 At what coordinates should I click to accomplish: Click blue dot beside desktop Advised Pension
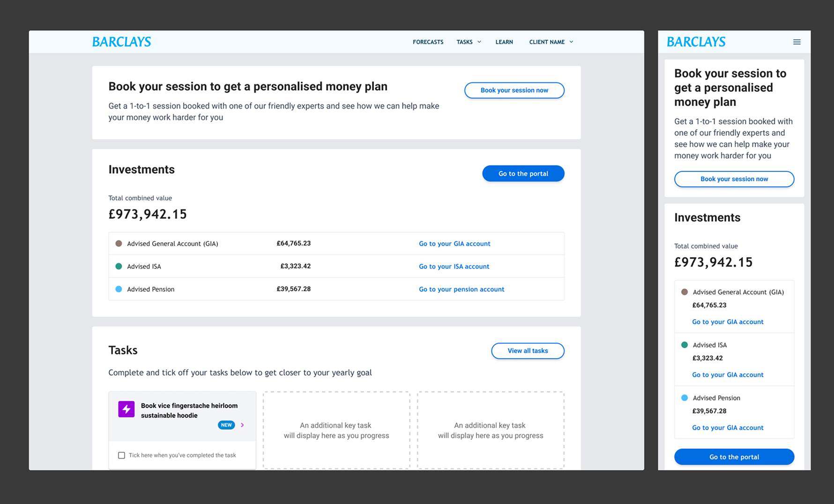click(119, 289)
